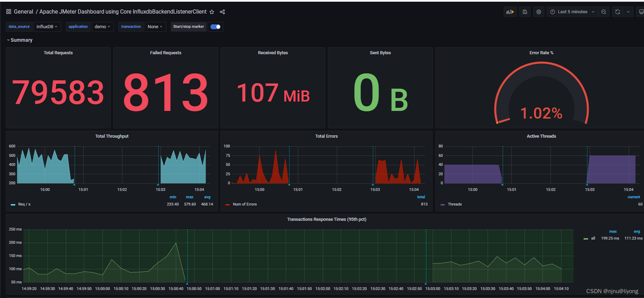Open the InfluxDB data source dropdown
Image resolution: width=644 pixels, height=298 pixels.
tap(47, 27)
